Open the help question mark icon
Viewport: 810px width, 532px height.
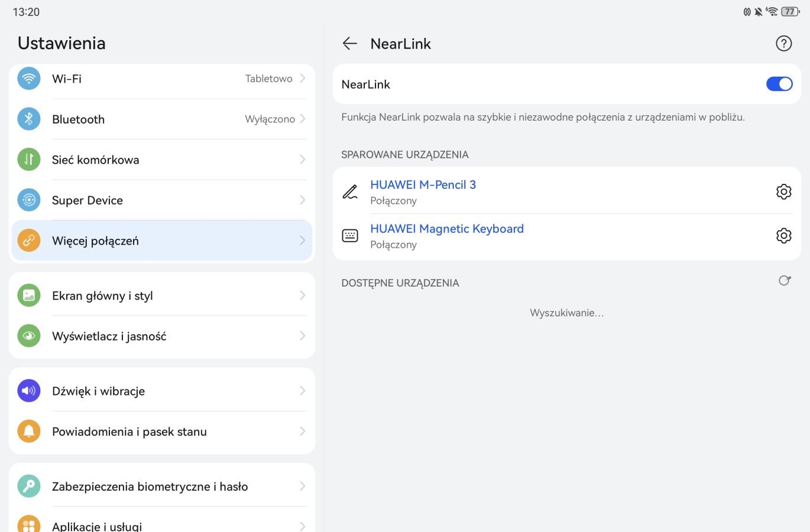click(x=783, y=43)
